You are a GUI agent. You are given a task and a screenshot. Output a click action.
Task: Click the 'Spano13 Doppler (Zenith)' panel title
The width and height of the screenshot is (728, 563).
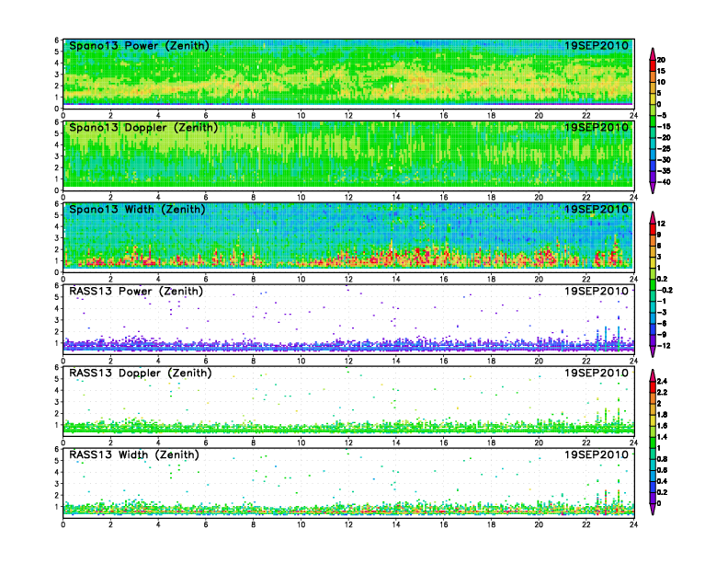[143, 128]
